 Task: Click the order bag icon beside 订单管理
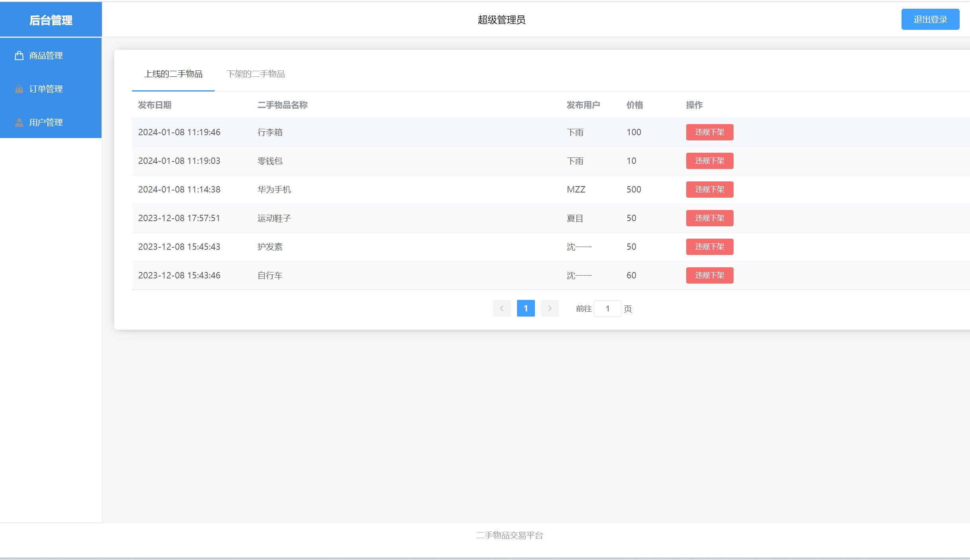tap(19, 89)
